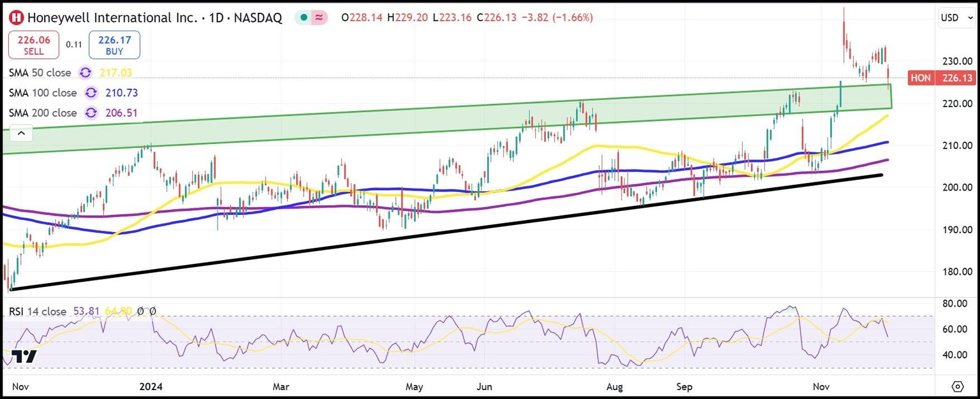Open chart settings gear at bottom right
The width and height of the screenshot is (980, 399).
point(957,386)
